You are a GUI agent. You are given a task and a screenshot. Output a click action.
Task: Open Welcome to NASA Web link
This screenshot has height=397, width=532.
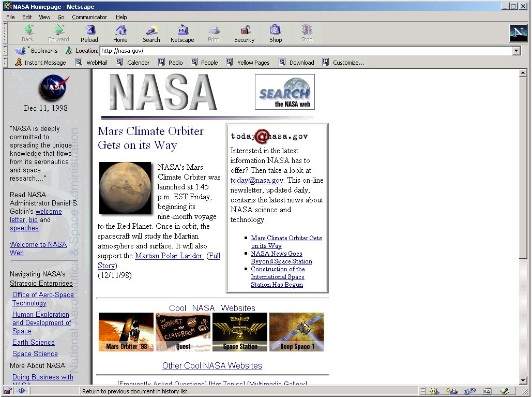pos(38,248)
